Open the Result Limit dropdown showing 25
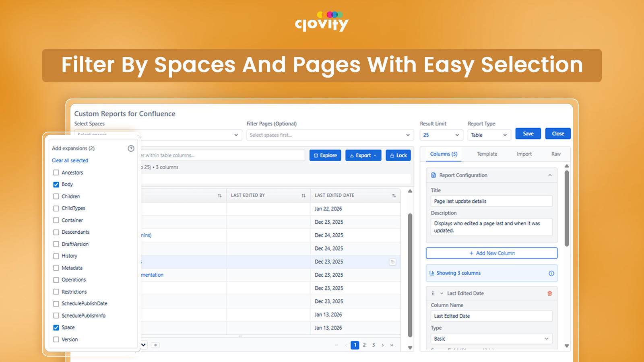This screenshot has height=362, width=644. click(x=441, y=135)
